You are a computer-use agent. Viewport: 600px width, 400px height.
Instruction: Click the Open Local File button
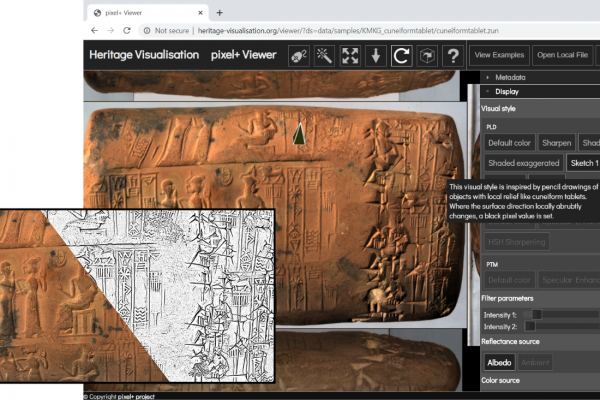click(x=563, y=56)
